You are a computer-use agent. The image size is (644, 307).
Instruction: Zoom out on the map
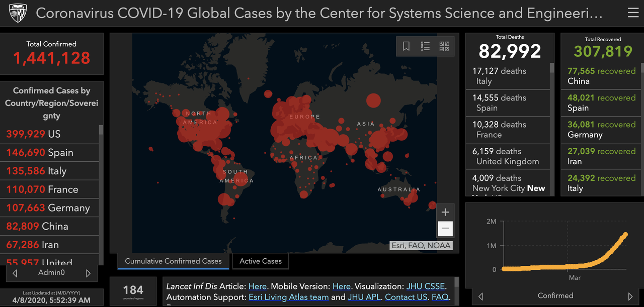tap(445, 229)
